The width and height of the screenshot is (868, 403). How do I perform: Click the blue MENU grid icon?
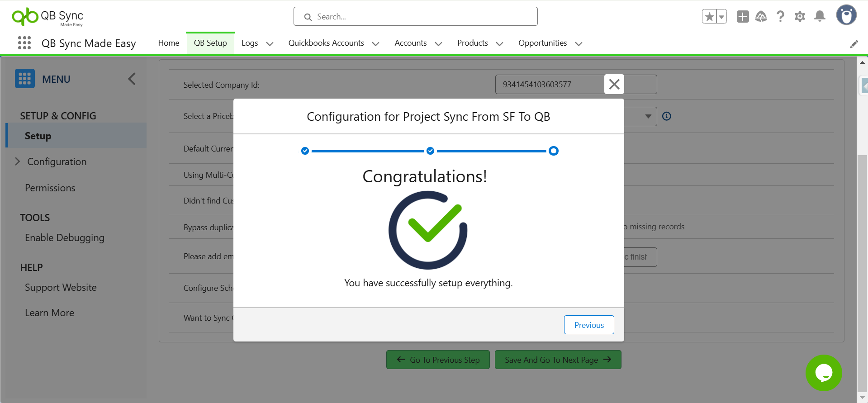[x=25, y=79]
